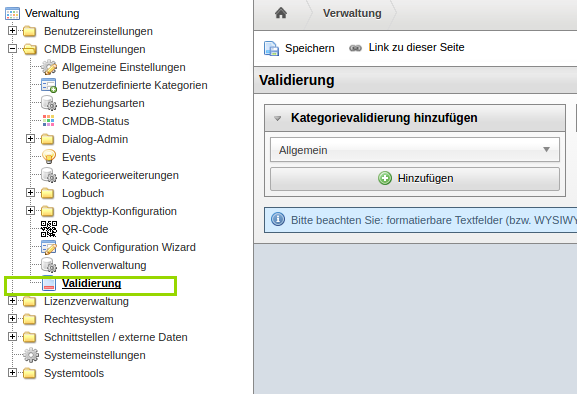Screen dimensions: 577x394
Task: Click the Rollenverwaltung database icon
Action: pyautogui.click(x=49, y=265)
